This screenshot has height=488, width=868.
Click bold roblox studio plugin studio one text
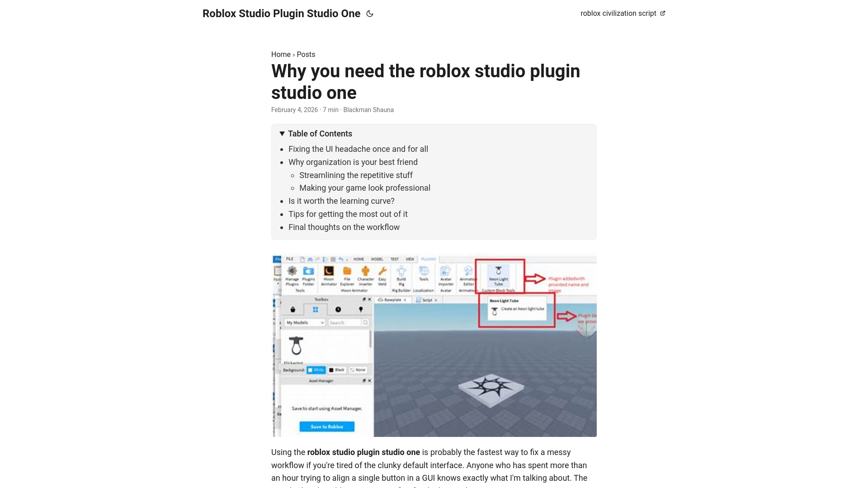[363, 452]
